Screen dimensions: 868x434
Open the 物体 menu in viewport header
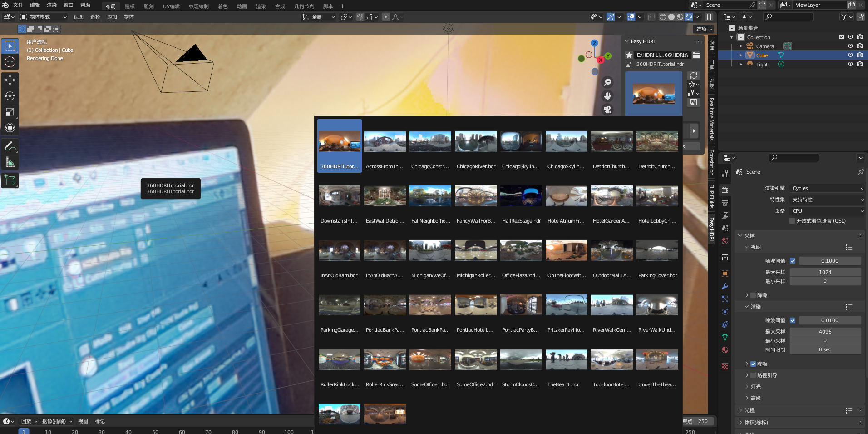pyautogui.click(x=129, y=17)
